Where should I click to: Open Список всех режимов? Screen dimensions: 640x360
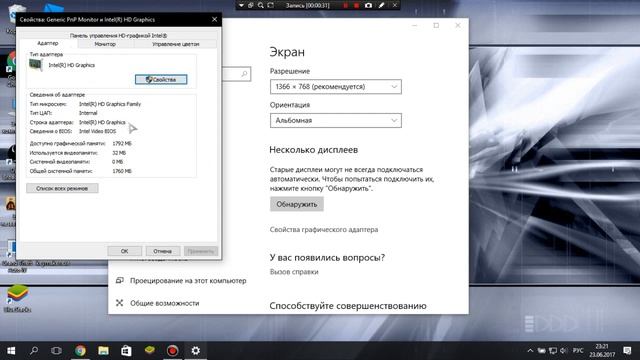[62, 188]
